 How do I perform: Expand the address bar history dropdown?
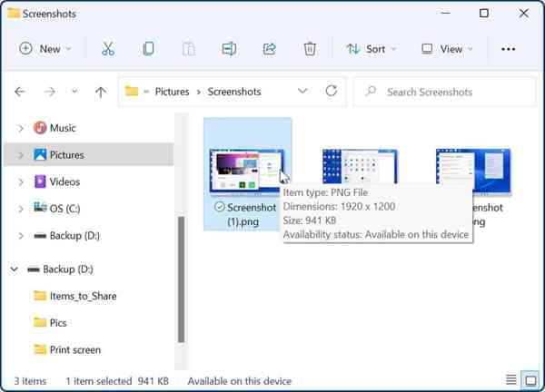302,91
